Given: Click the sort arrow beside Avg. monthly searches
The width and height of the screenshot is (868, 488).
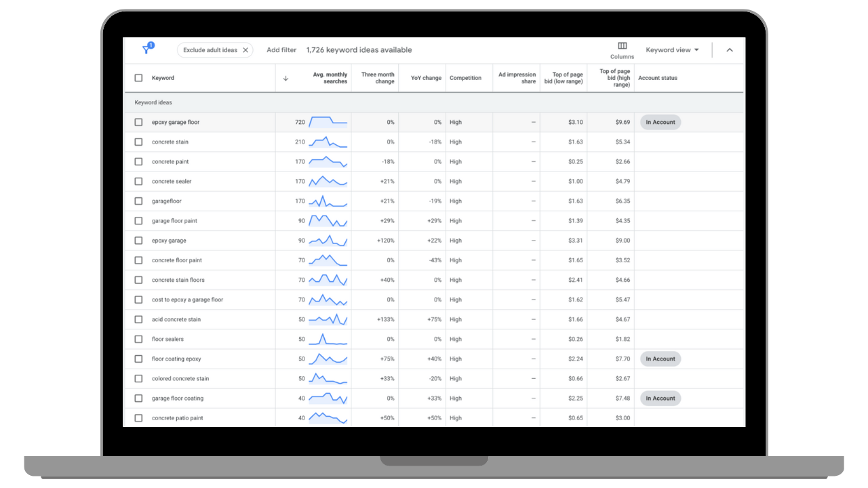Looking at the screenshot, I should point(285,78).
